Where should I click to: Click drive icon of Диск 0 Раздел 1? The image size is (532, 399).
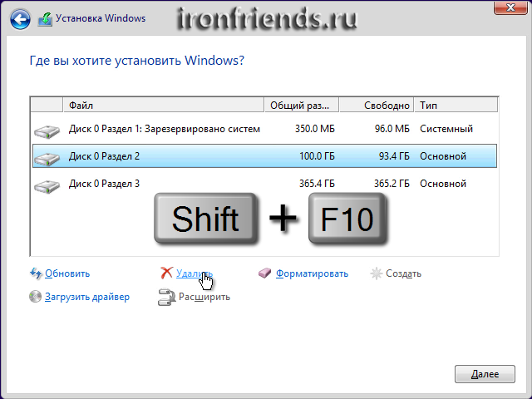pyautogui.click(x=46, y=130)
